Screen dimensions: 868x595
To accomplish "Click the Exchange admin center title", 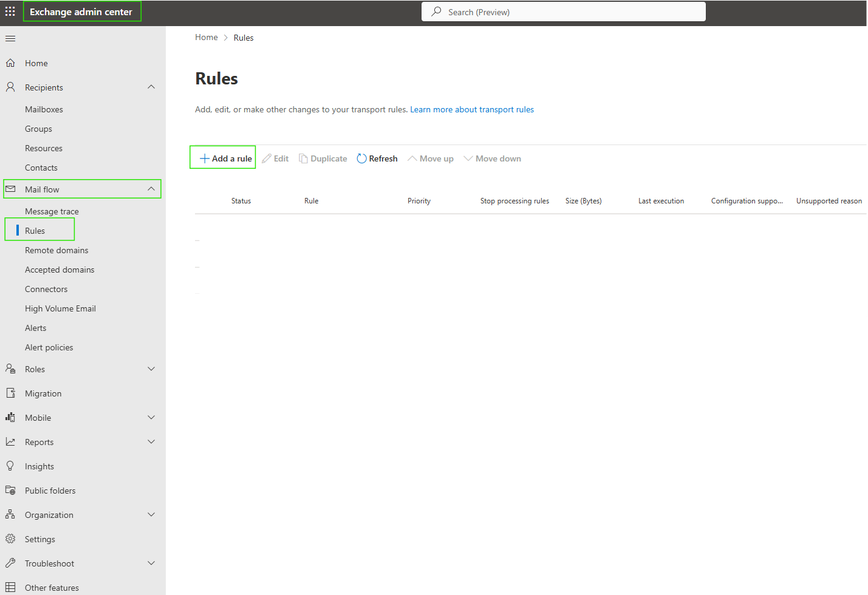I will (x=81, y=12).
